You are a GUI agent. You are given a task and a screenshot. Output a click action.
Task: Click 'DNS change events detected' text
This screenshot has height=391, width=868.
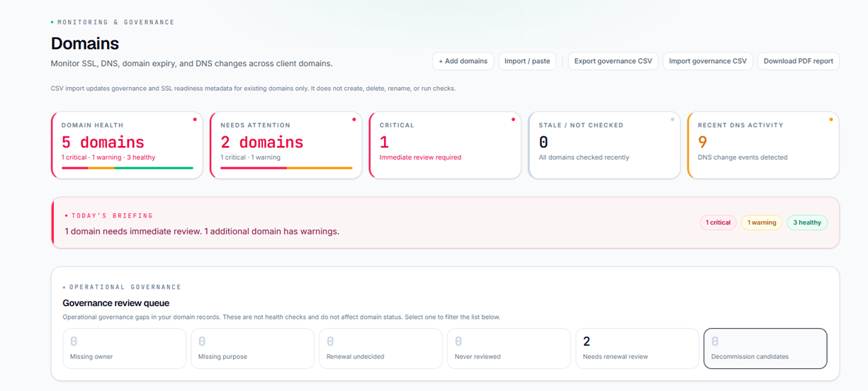(743, 157)
